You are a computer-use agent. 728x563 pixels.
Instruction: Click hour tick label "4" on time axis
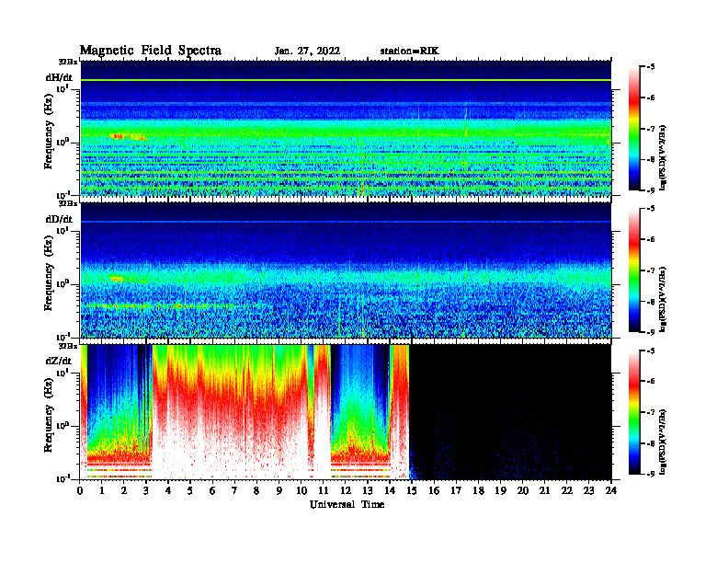coord(168,491)
